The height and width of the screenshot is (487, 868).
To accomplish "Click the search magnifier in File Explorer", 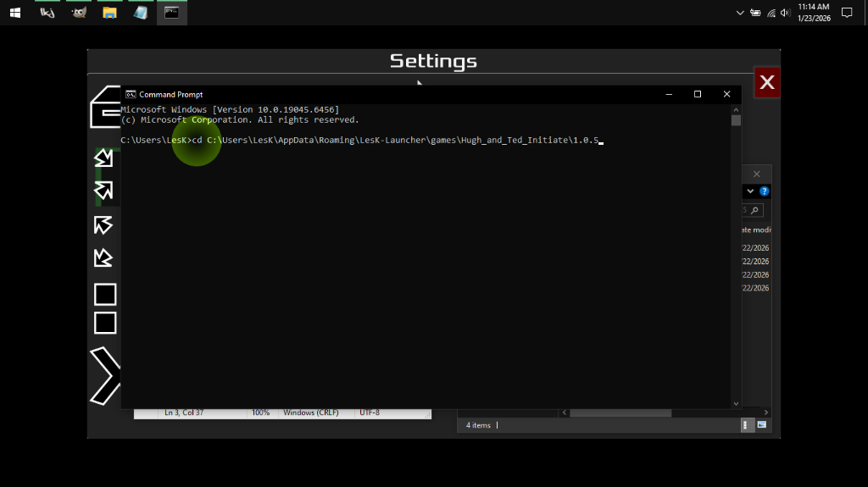I will (754, 210).
